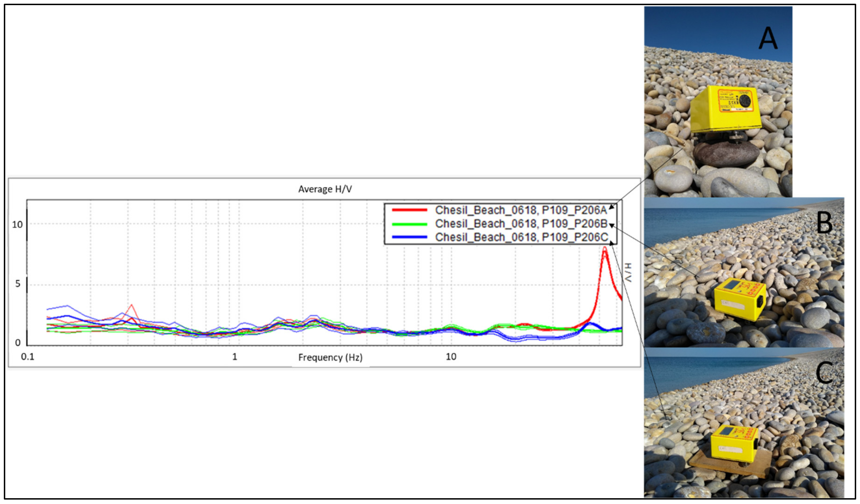Image resolution: width=860 pixels, height=504 pixels.
Task: Click the y-axis tick value 5
Action: 18,284
